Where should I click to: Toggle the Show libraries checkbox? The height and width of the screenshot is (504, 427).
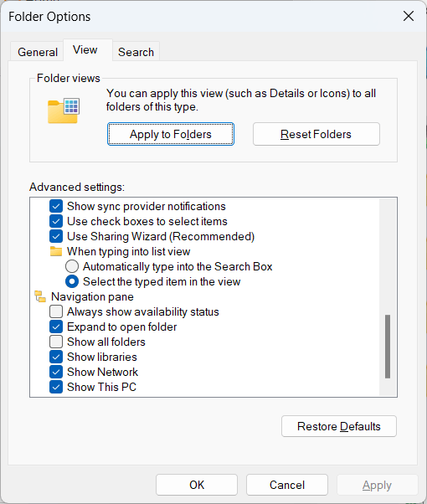56,357
